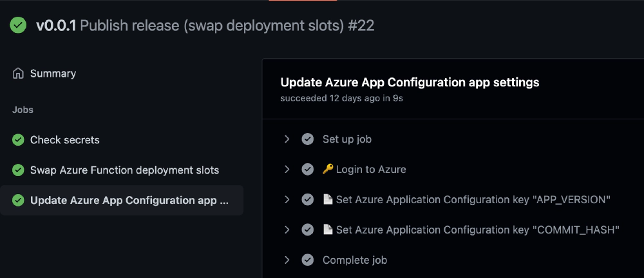Click the Update Azure App Configuration app settings heading

click(x=410, y=83)
